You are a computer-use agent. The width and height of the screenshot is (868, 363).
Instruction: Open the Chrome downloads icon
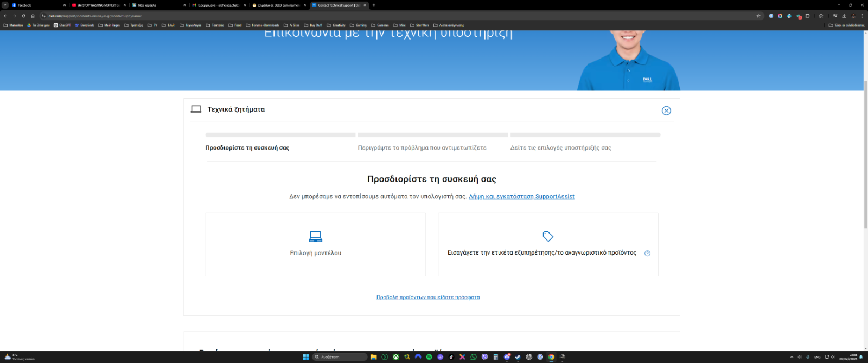(844, 16)
